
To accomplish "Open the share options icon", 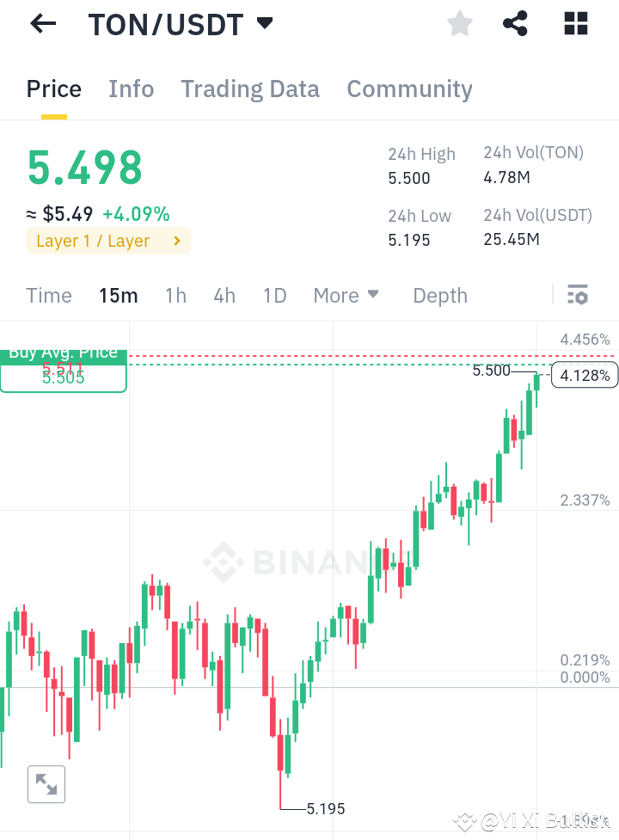I will (x=515, y=23).
